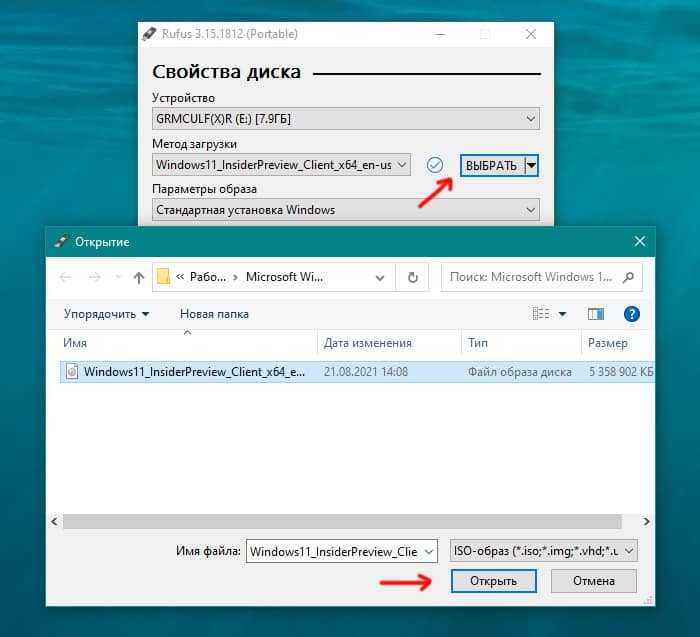Go up one folder level
700x637 pixels.
coord(139,278)
